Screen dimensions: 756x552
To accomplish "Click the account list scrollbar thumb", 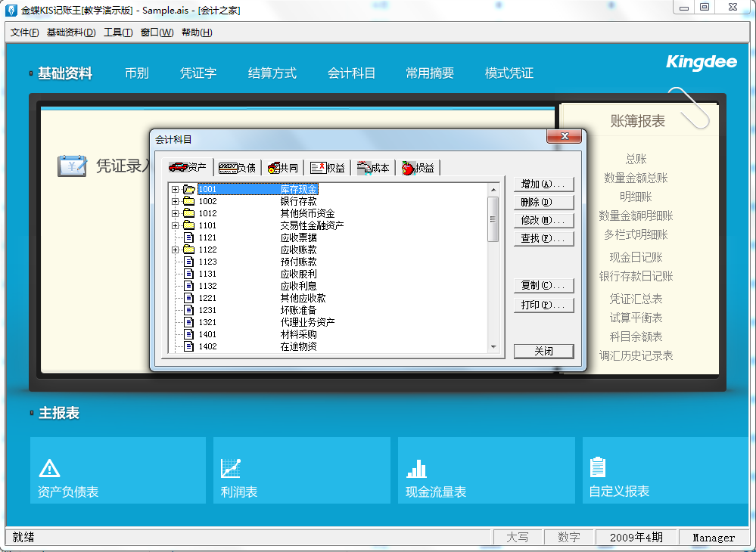I will [493, 219].
